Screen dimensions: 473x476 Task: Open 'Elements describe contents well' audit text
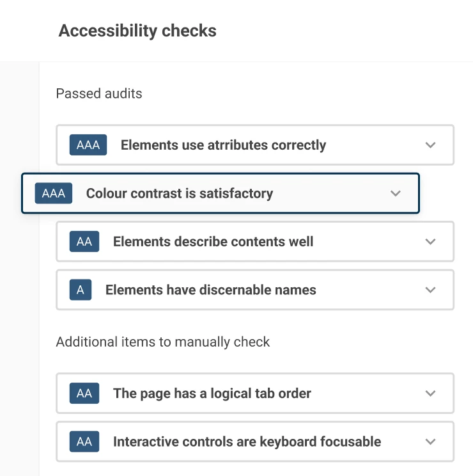[x=213, y=242]
